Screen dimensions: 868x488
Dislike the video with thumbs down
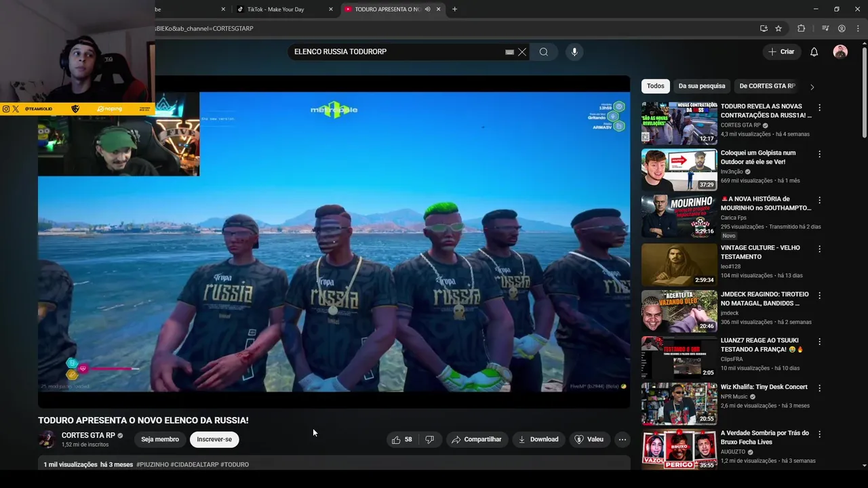(x=429, y=439)
